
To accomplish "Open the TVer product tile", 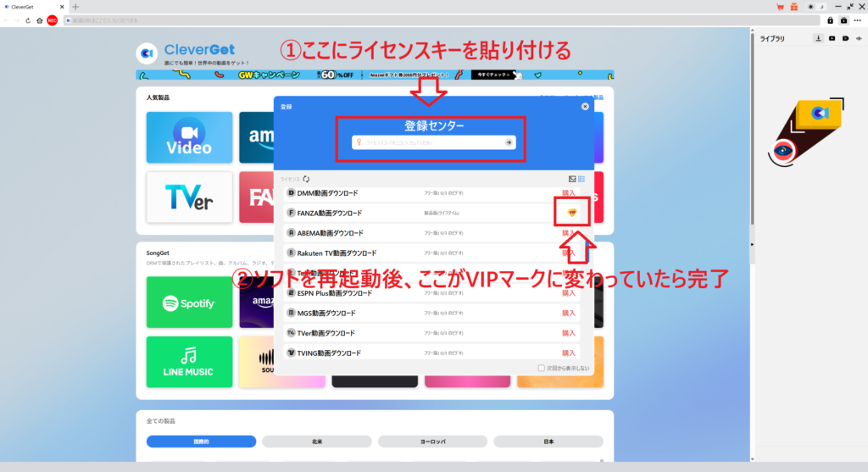I will tap(189, 197).
